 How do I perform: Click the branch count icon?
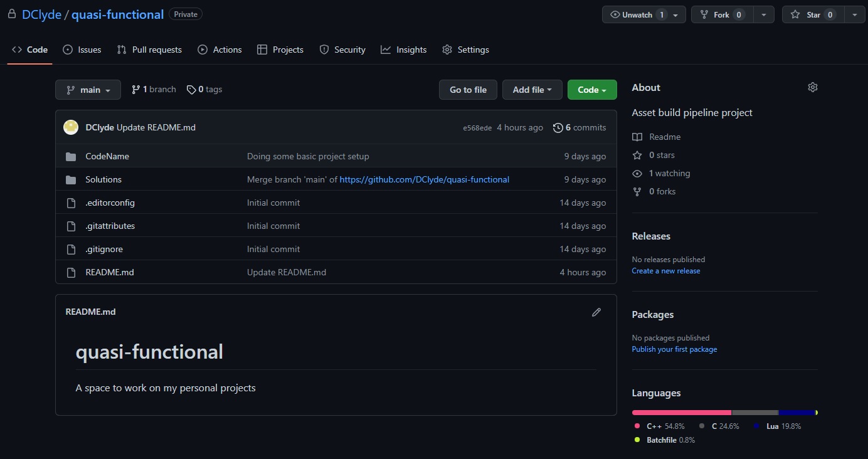(x=135, y=90)
